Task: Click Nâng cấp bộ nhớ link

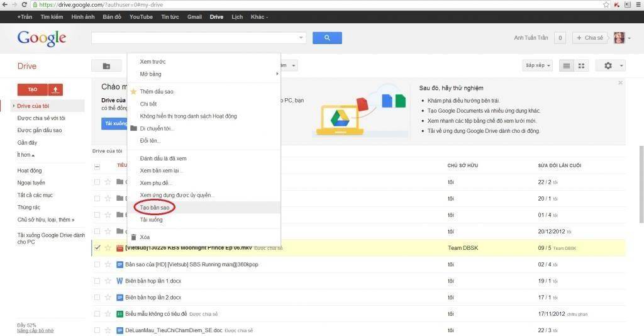Action: point(35,331)
